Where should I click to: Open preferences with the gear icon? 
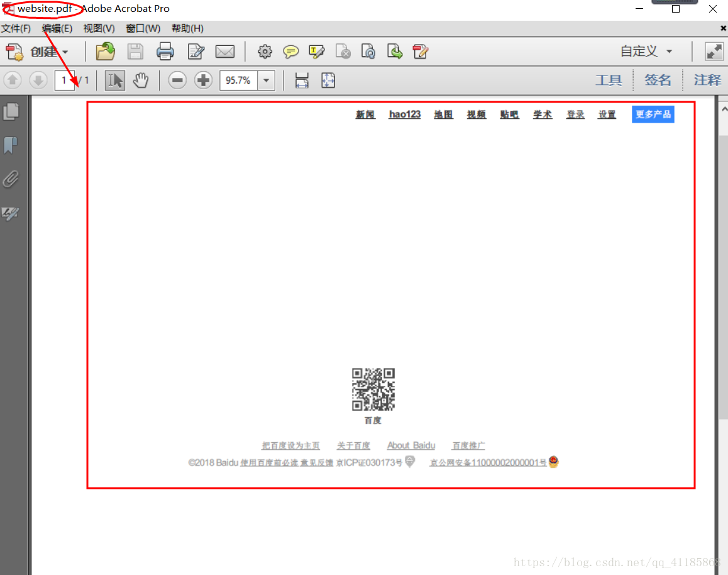tap(265, 52)
